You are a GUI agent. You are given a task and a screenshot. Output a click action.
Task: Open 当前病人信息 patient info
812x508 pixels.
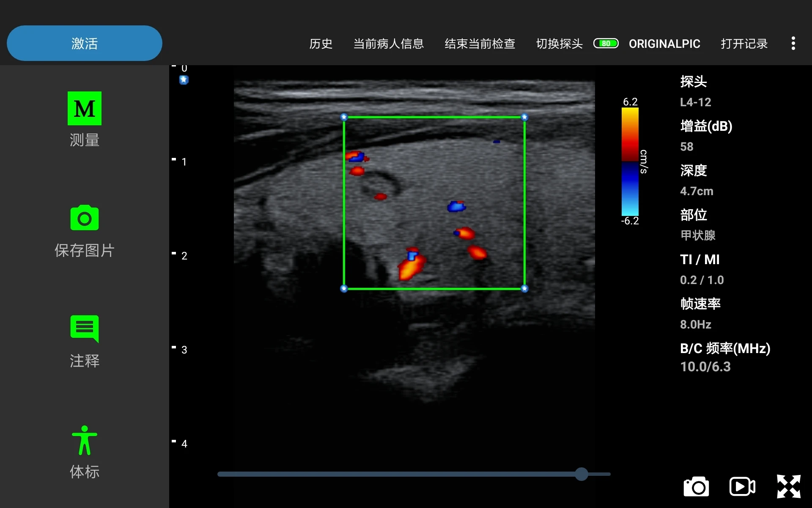(x=388, y=44)
